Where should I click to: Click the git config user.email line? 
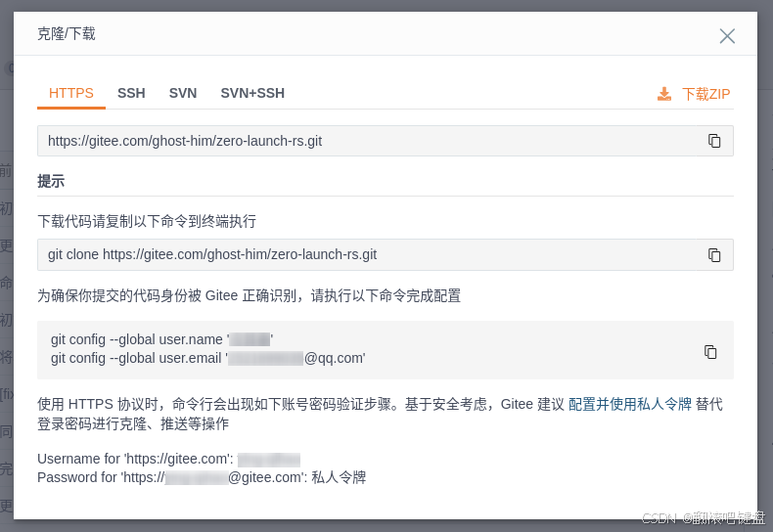[208, 358]
